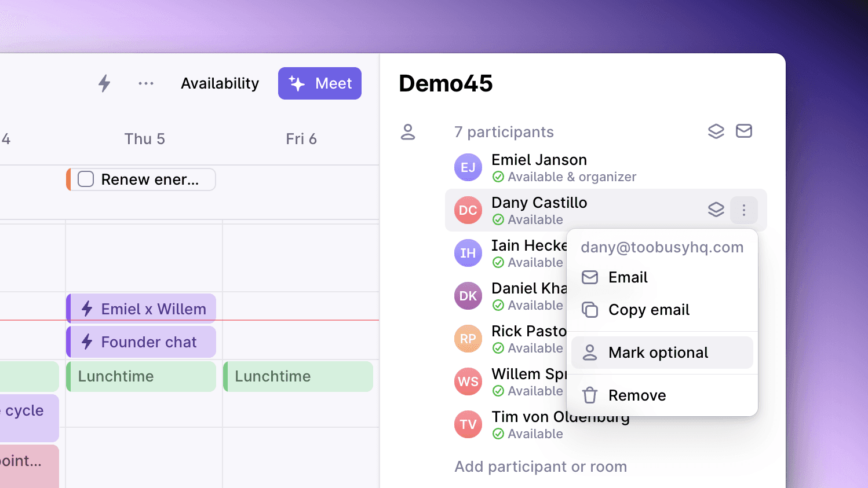Open the Founder chat event
The height and width of the screenshot is (488, 868).
tap(141, 342)
